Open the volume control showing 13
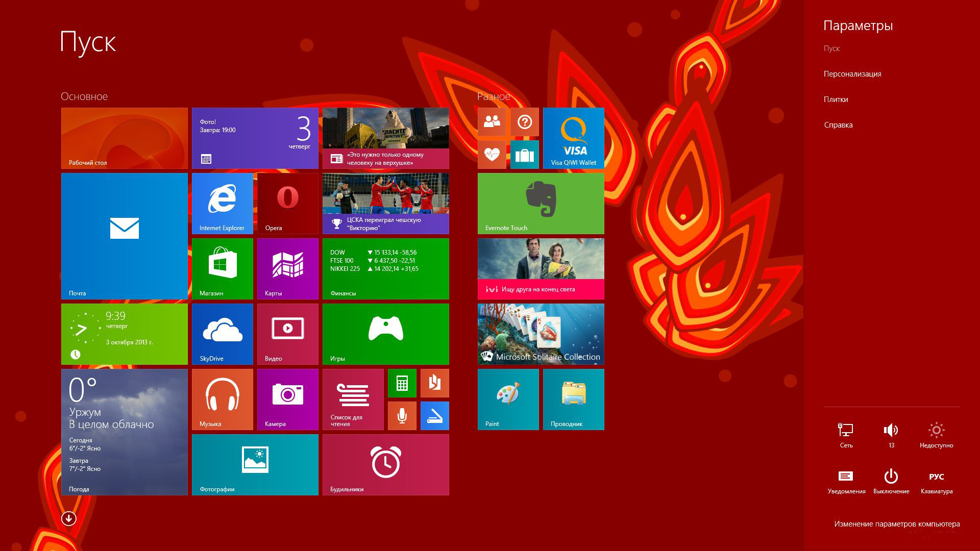 [891, 435]
